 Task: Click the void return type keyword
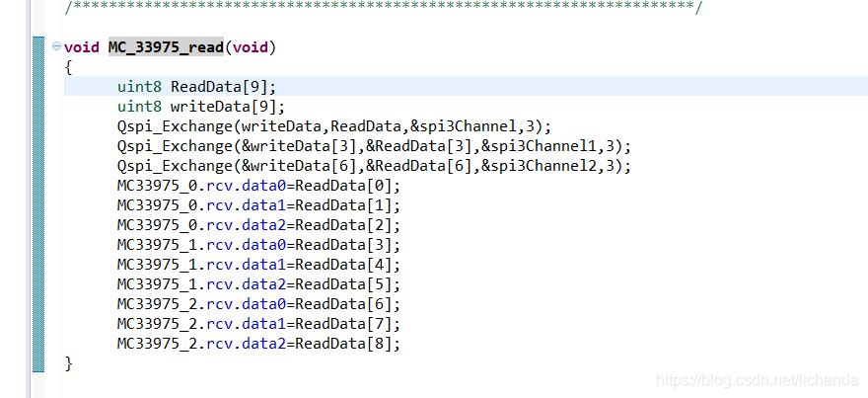(83, 47)
